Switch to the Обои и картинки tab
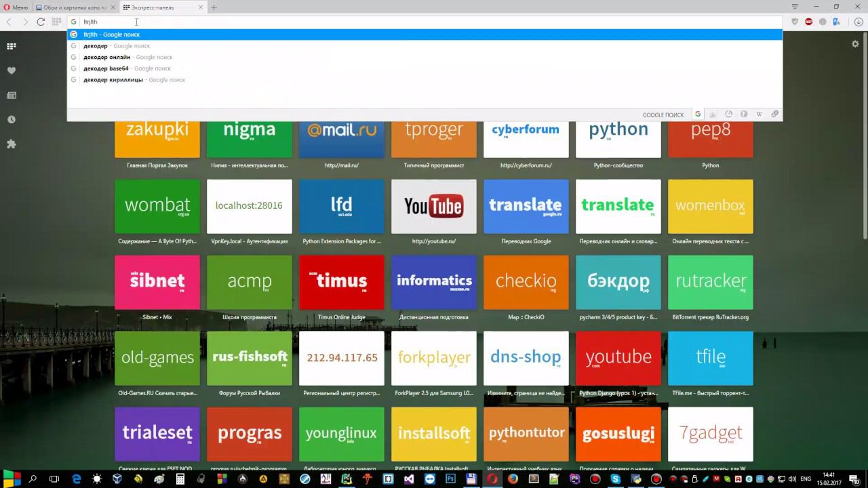The height and width of the screenshot is (488, 868). click(x=75, y=7)
